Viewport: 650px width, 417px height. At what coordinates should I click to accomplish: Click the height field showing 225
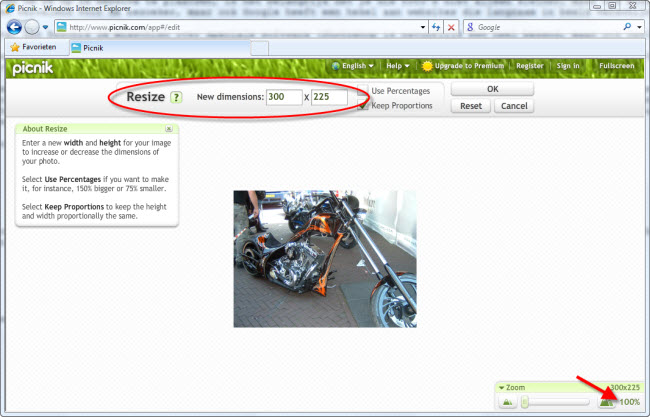[329, 97]
